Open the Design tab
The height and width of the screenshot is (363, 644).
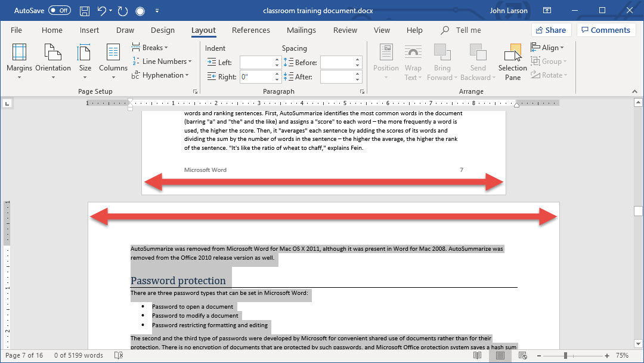tap(163, 30)
